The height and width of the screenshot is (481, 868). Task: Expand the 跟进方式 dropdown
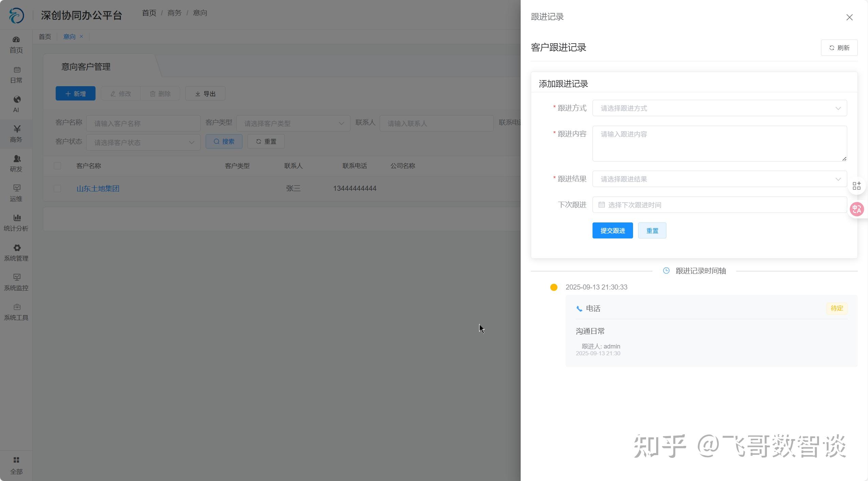click(719, 108)
